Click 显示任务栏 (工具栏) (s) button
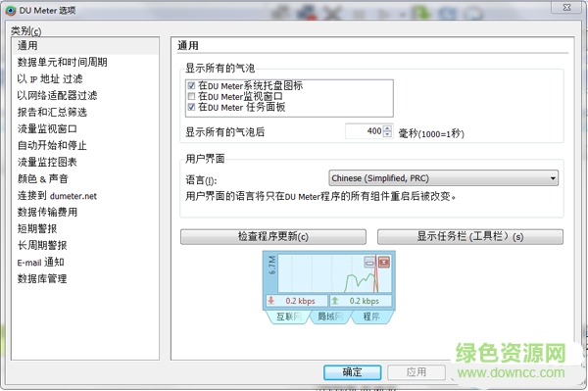 469,237
